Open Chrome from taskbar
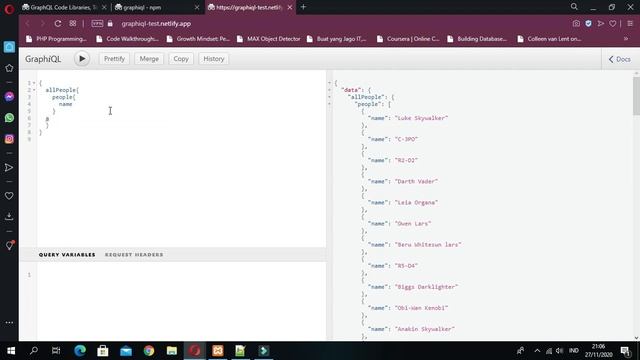 149,351
